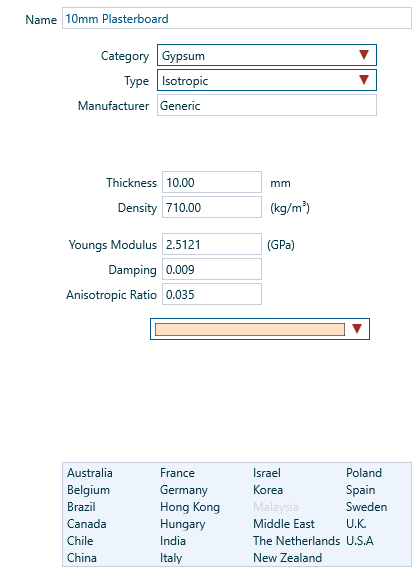Viewport: 420px width, 582px height.
Task: Select France in the country list
Action: coord(177,473)
